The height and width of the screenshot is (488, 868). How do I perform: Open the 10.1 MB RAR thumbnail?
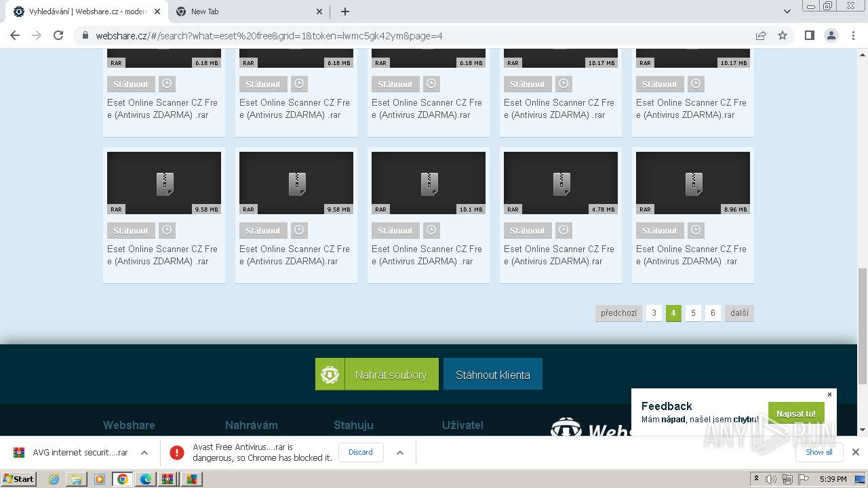tap(429, 183)
